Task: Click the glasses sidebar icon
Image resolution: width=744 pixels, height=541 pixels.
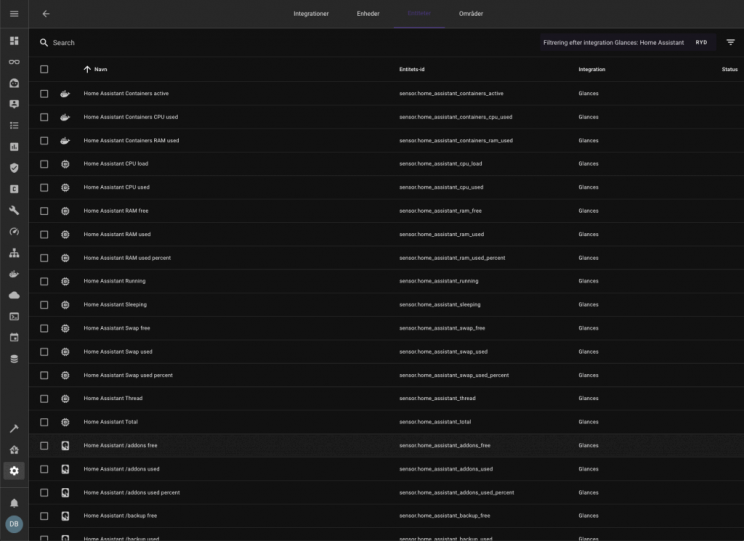Action: (14, 62)
